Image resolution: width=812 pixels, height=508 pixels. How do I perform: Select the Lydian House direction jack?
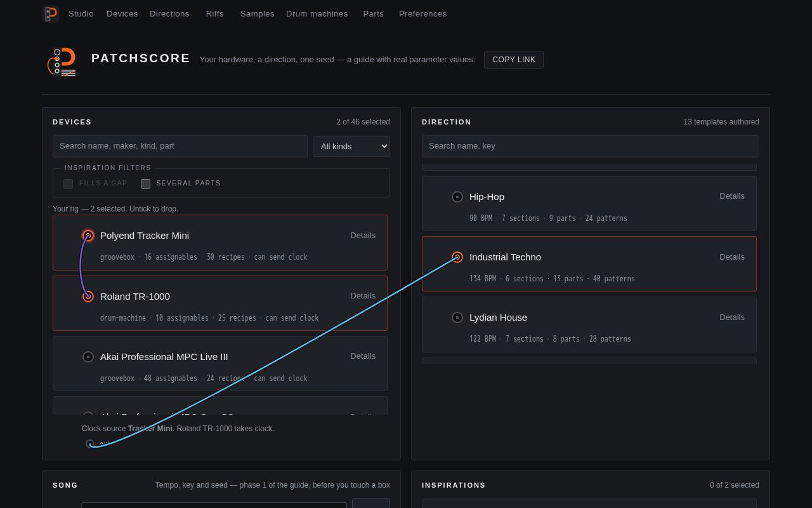(457, 317)
